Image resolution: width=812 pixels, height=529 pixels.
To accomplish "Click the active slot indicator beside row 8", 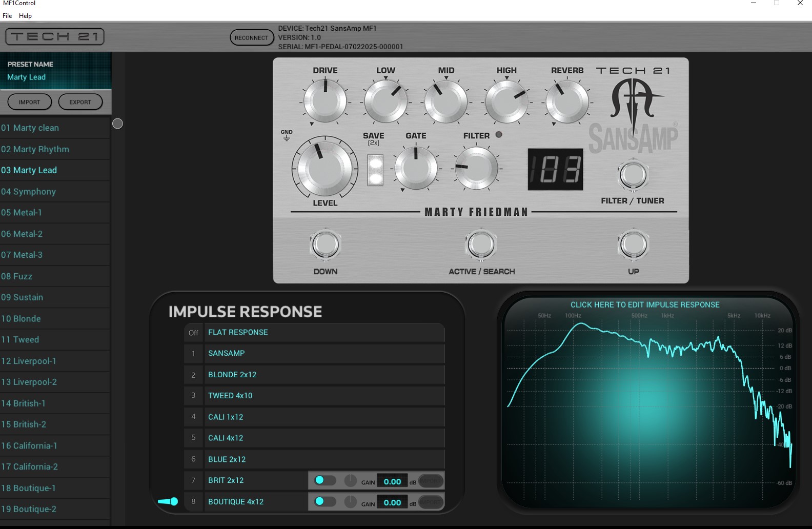I will click(x=168, y=501).
